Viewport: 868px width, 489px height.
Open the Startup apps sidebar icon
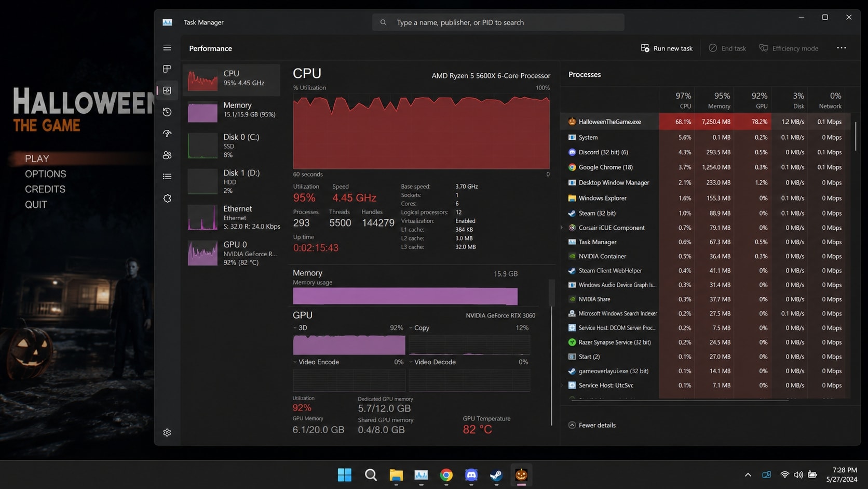coord(167,134)
